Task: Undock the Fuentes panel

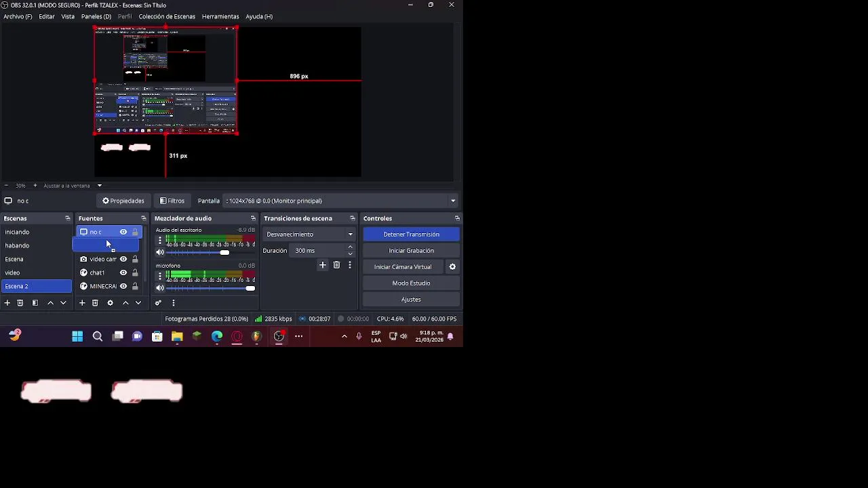Action: click(144, 218)
